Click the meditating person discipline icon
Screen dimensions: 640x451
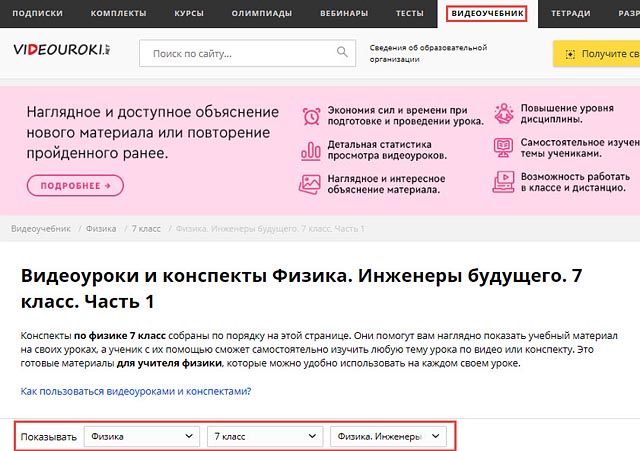pos(504,114)
